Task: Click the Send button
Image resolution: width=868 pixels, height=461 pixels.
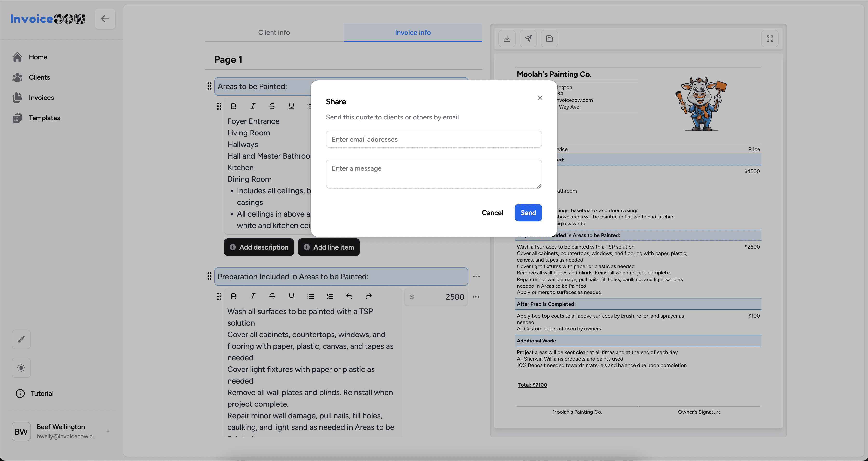Action: point(528,212)
